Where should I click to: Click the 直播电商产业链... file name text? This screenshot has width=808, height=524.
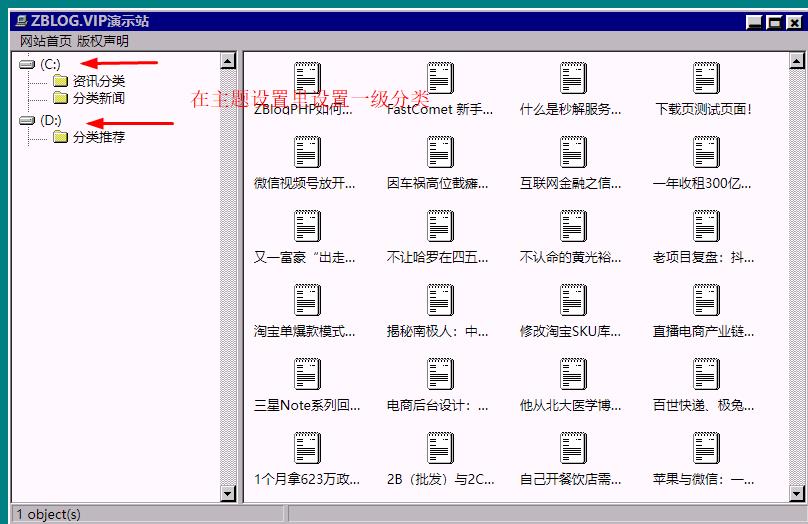pyautogui.click(x=703, y=331)
